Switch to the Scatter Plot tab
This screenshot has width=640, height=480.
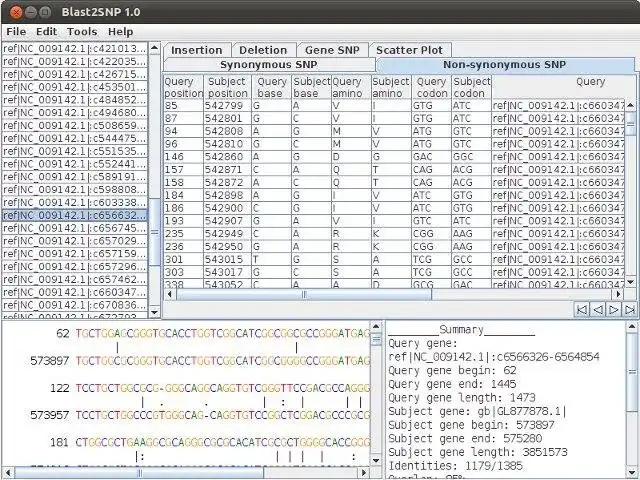click(409, 50)
